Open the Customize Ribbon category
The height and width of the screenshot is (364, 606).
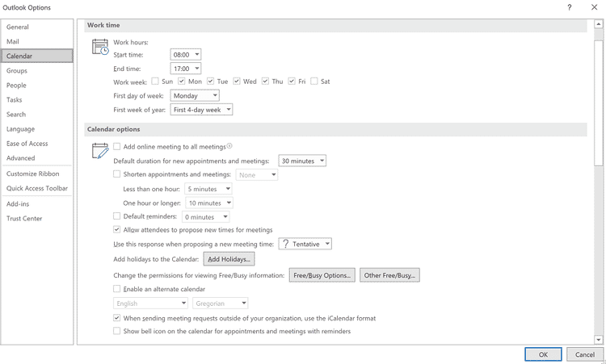click(x=36, y=174)
